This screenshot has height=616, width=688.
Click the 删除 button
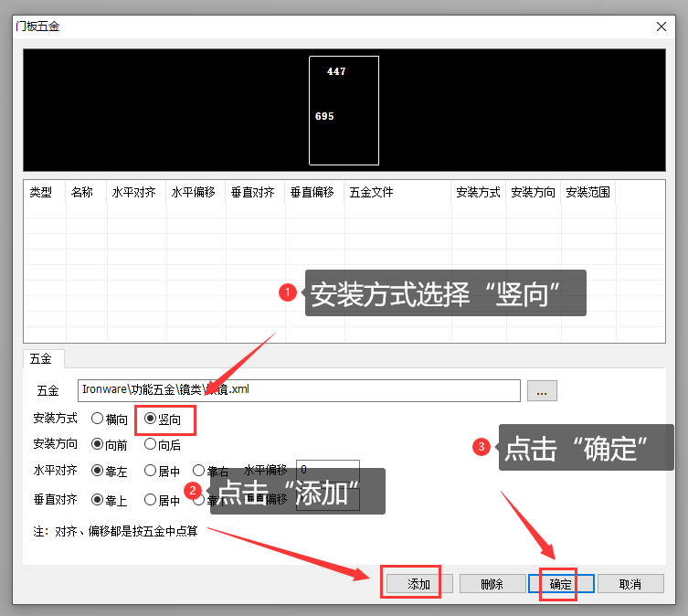pyautogui.click(x=492, y=584)
